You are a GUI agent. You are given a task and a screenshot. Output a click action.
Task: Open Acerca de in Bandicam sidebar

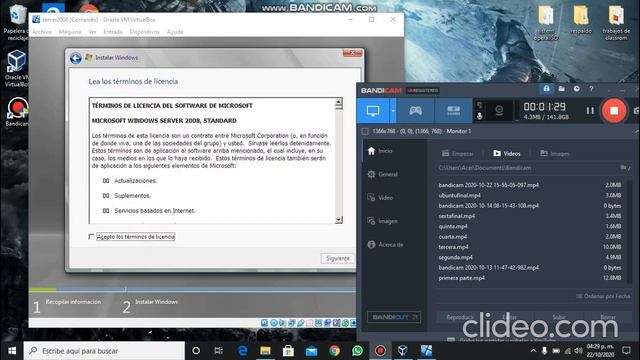tap(385, 244)
